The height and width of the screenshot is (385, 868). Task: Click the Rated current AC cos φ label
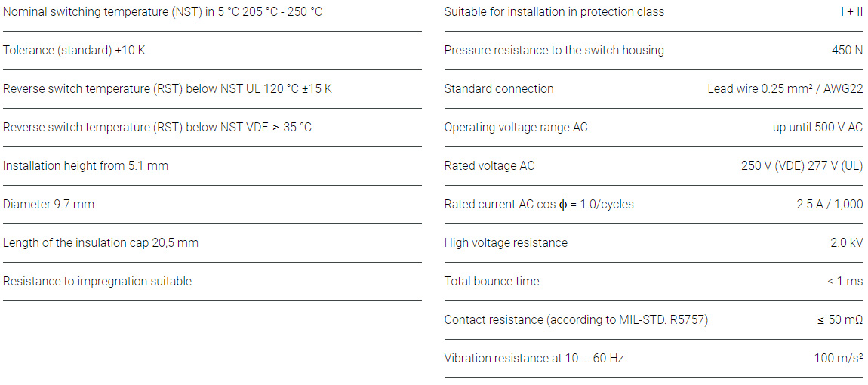coord(539,205)
